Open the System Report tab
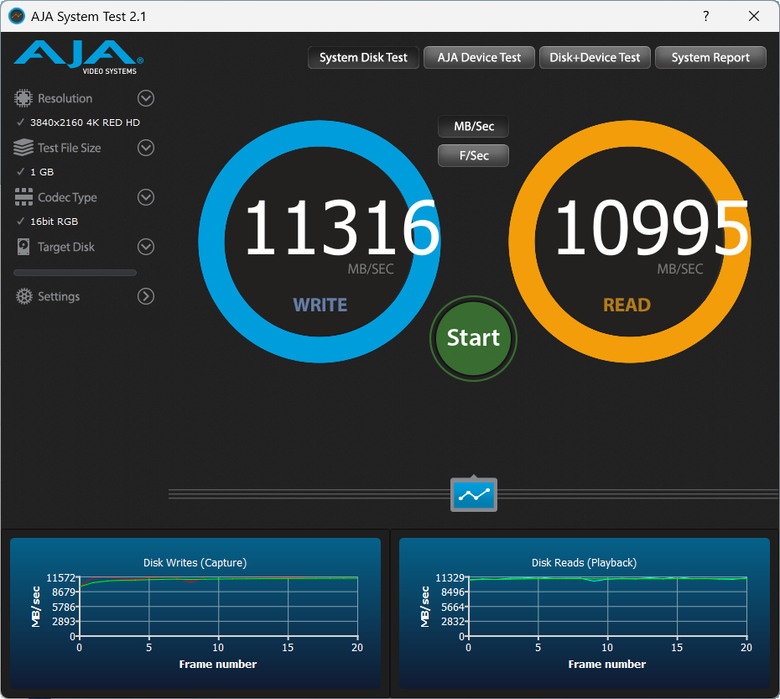This screenshot has width=780, height=699. [710, 58]
